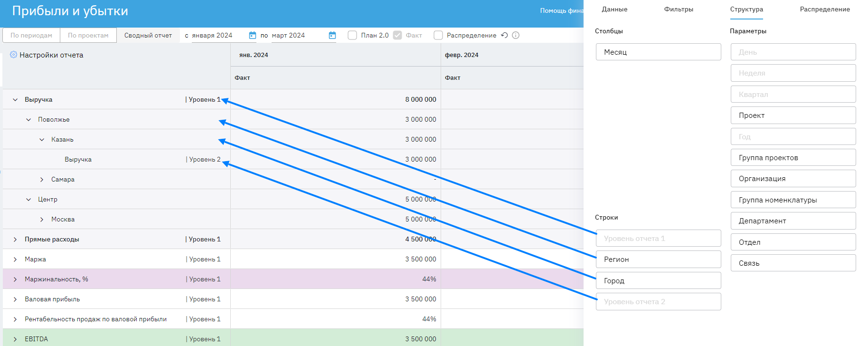Viewport: 868px width, 346px height.
Task: Select the Связь parameter chip
Action: click(x=793, y=263)
